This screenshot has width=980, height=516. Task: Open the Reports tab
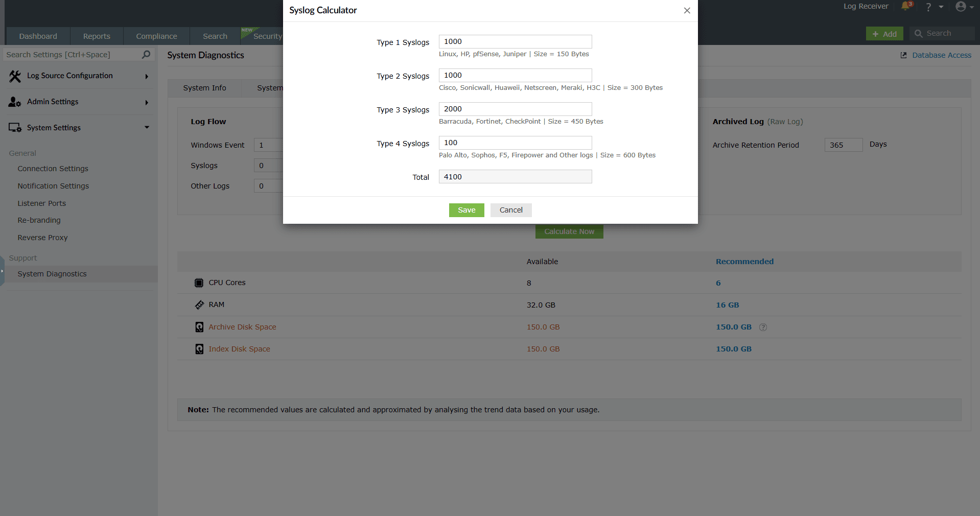click(97, 36)
